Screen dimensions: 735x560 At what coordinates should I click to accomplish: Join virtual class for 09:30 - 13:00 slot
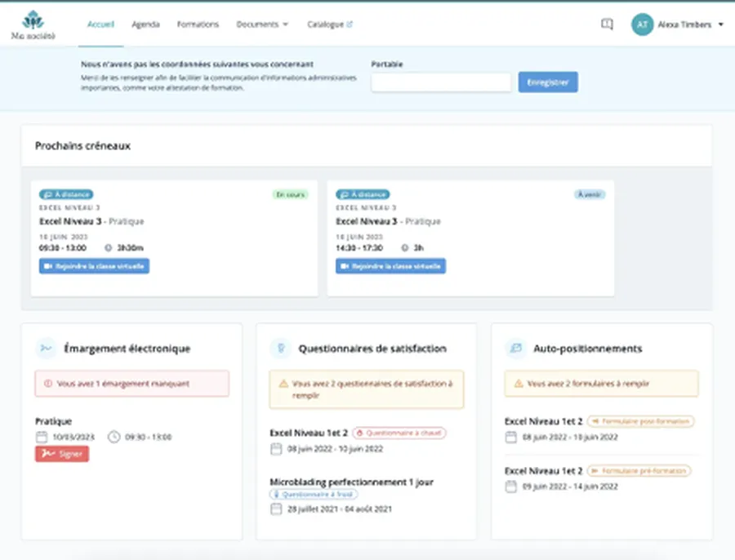coord(94,266)
